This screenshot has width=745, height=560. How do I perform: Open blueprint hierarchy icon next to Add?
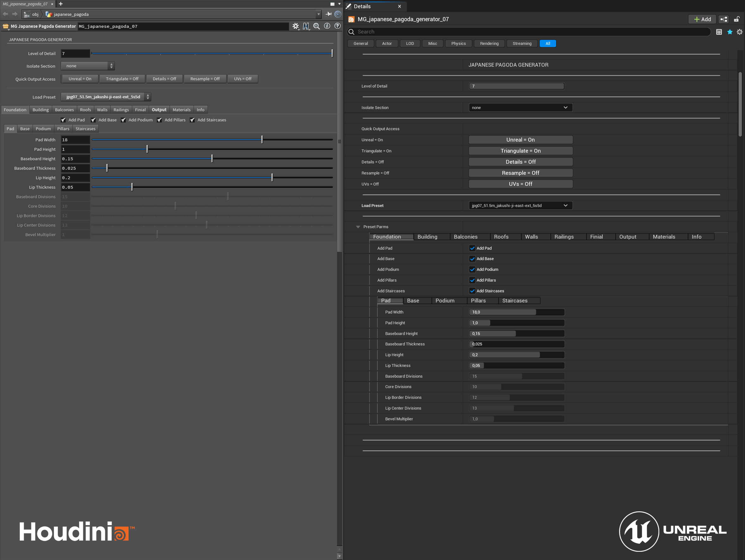pyautogui.click(x=723, y=19)
